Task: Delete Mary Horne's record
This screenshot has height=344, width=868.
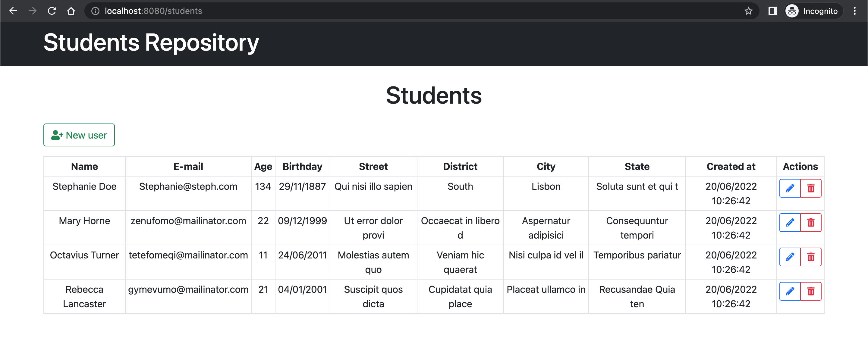Action: click(x=810, y=222)
